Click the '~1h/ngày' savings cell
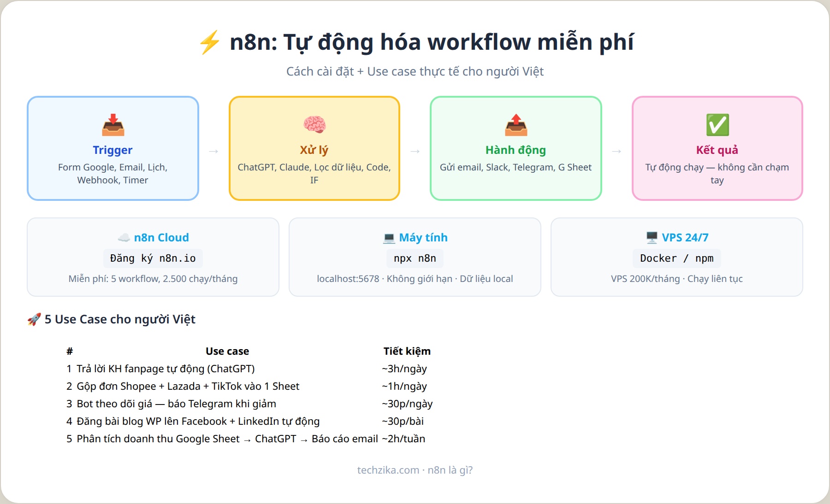830x504 pixels. [404, 386]
